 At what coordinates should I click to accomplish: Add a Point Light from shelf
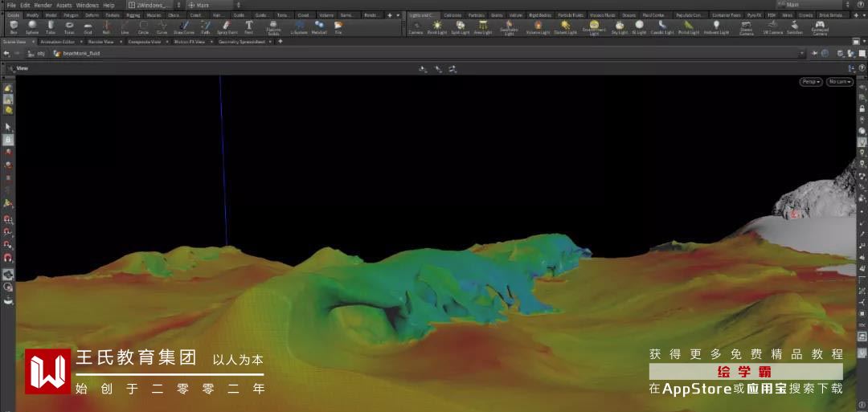tap(437, 27)
